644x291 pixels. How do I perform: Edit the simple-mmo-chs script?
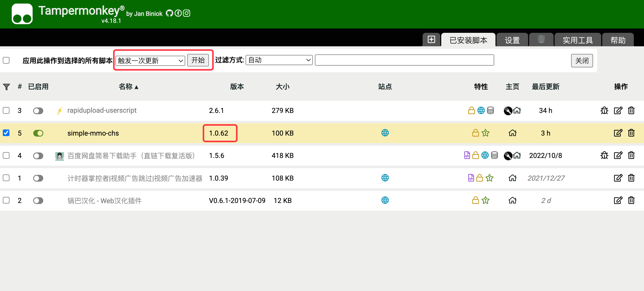pyautogui.click(x=618, y=133)
